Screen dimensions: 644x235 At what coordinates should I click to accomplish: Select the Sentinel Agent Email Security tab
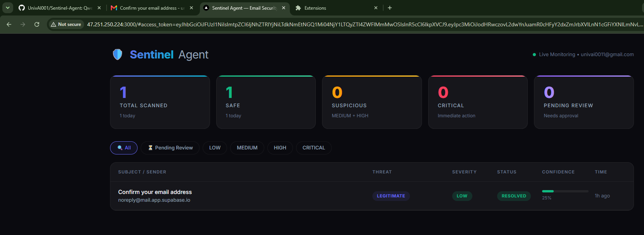click(245, 8)
